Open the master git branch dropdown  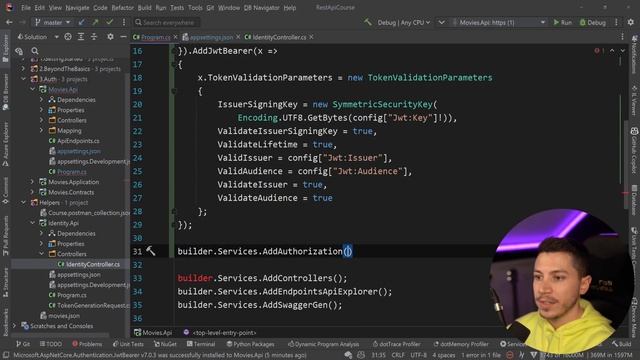(x=53, y=22)
